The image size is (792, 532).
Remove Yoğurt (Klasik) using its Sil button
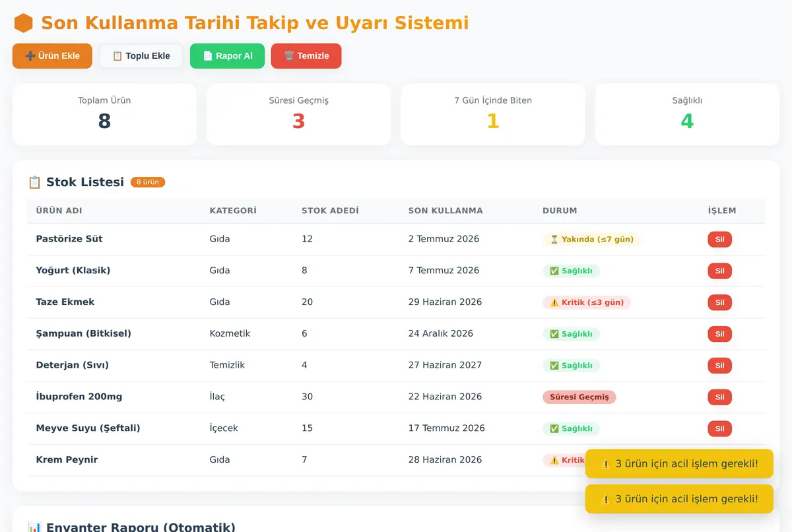pos(720,271)
